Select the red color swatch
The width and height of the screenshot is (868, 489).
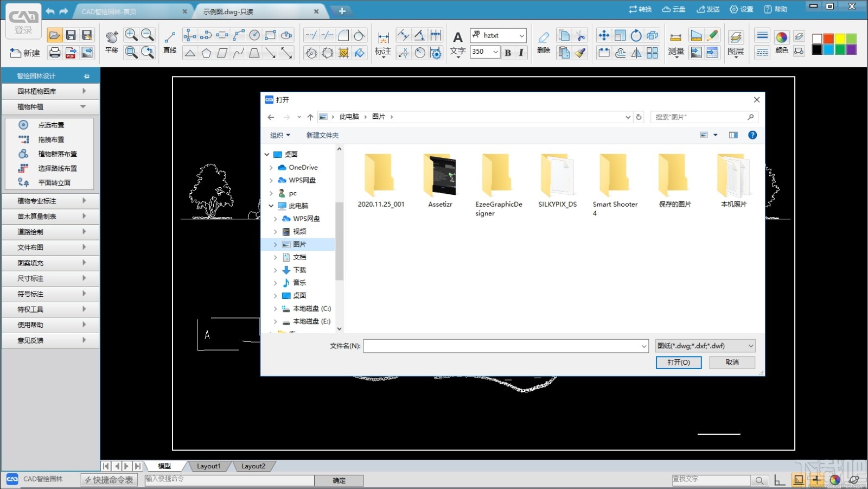828,38
